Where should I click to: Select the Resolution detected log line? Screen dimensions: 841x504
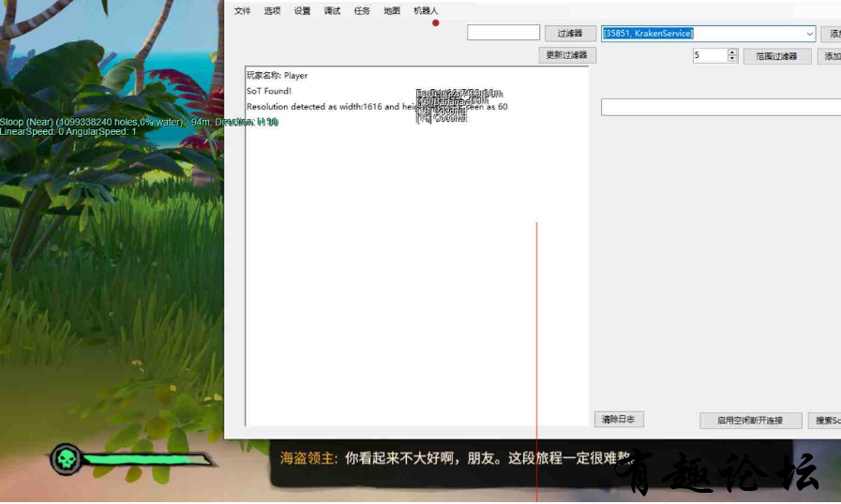pyautogui.click(x=377, y=107)
